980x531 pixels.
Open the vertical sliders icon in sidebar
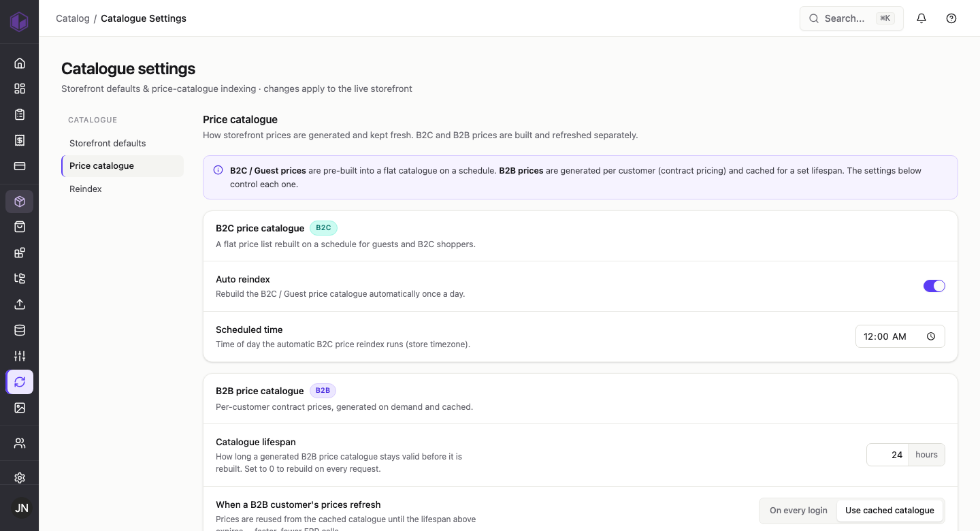click(x=20, y=356)
